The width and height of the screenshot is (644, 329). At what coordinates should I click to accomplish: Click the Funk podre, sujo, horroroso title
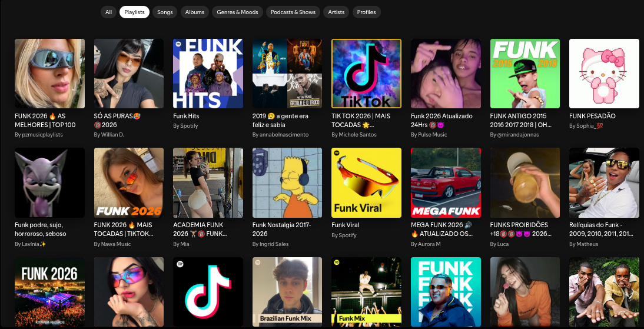(40, 229)
